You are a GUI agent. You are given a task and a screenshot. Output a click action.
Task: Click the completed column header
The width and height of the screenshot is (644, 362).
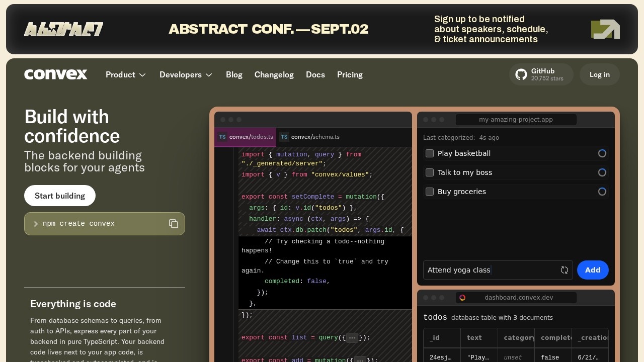point(553,338)
